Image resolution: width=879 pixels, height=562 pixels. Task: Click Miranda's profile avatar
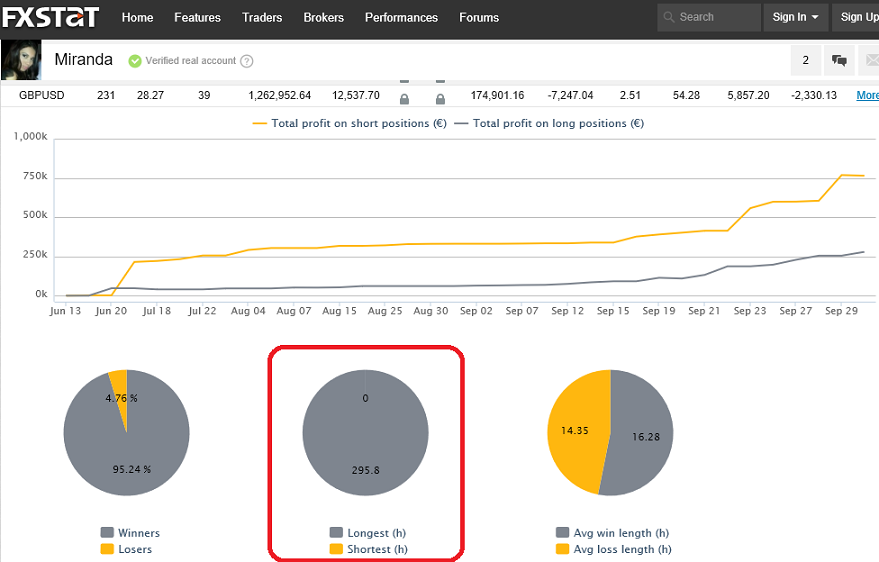point(21,61)
